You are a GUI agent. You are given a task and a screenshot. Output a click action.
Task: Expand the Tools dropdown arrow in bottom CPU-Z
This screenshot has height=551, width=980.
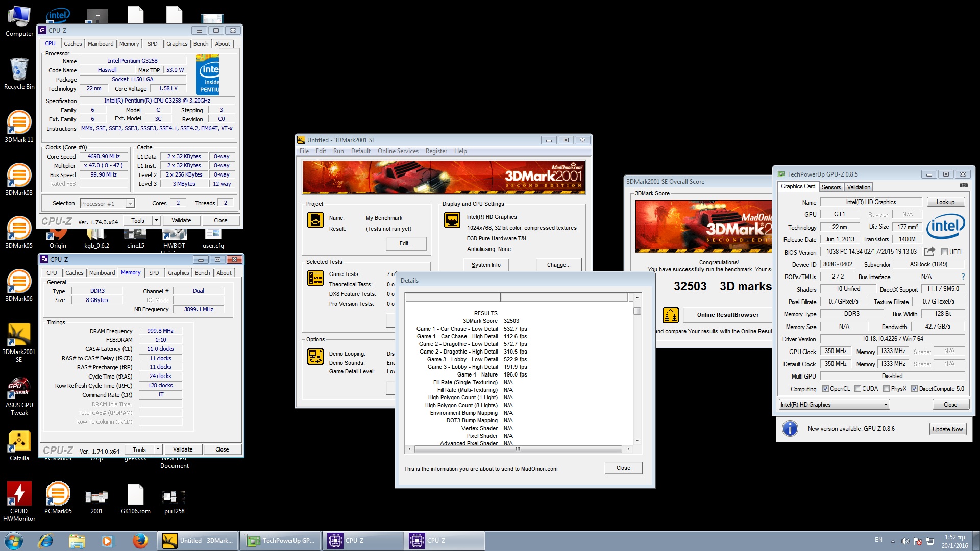coord(158,449)
